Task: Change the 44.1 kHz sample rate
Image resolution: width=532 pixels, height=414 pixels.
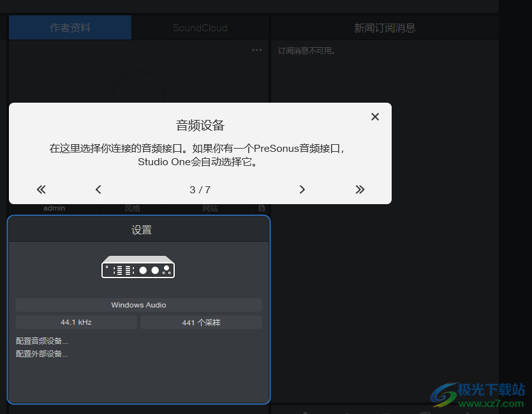Action: pyautogui.click(x=76, y=322)
